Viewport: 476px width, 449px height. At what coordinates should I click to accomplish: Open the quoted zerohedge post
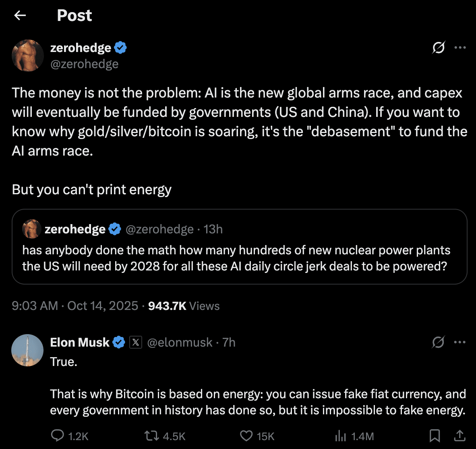239,258
